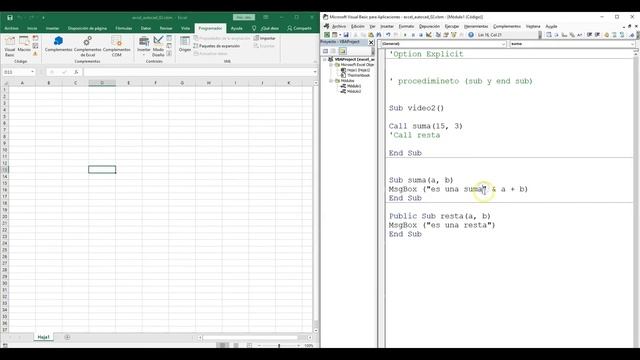Click the 'Sub video2()' code line
Screen dimensions: 640x360
coord(416,108)
